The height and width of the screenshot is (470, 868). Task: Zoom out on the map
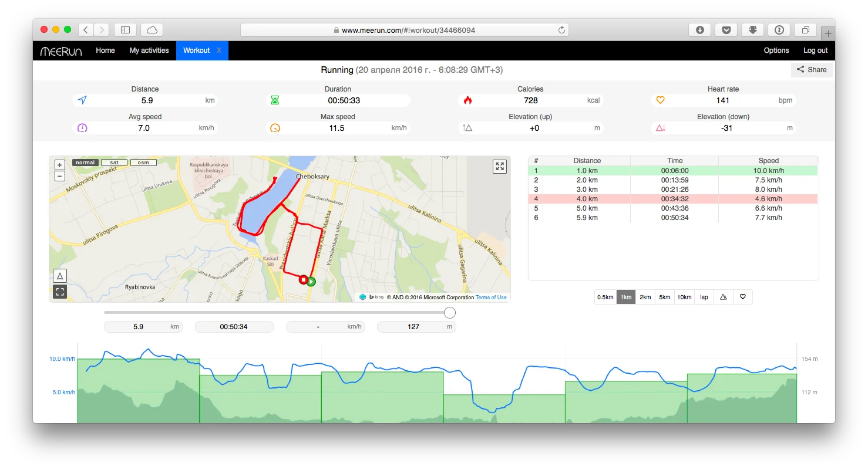tap(59, 176)
